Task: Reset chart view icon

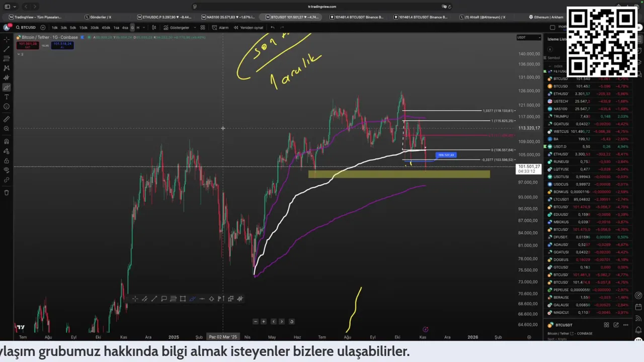Action: coord(291,321)
